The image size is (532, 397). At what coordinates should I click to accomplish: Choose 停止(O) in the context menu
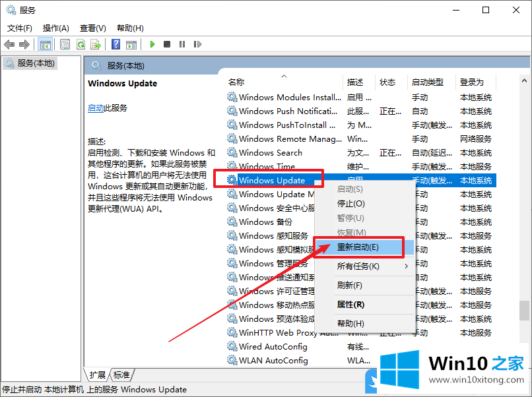365,204
